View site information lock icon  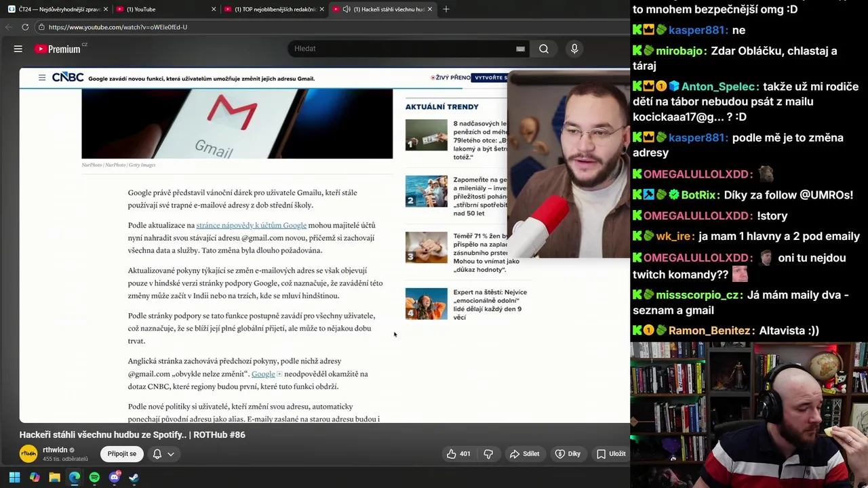(x=41, y=27)
